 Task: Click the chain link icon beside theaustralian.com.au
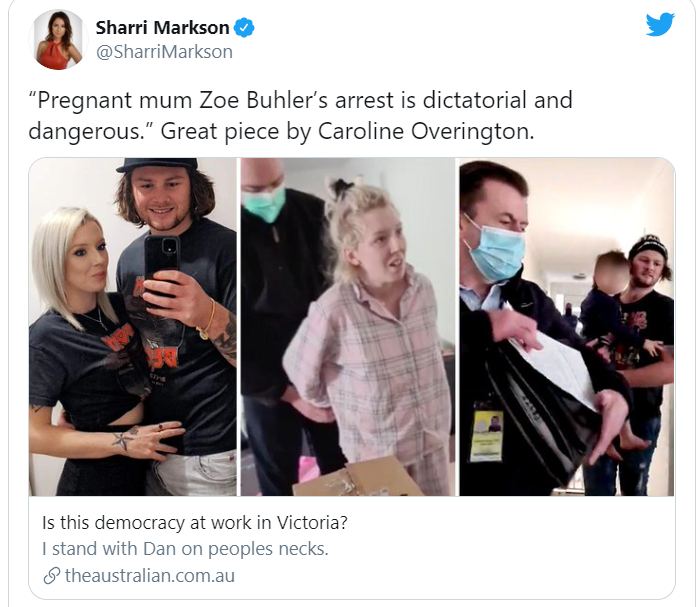coord(52,575)
